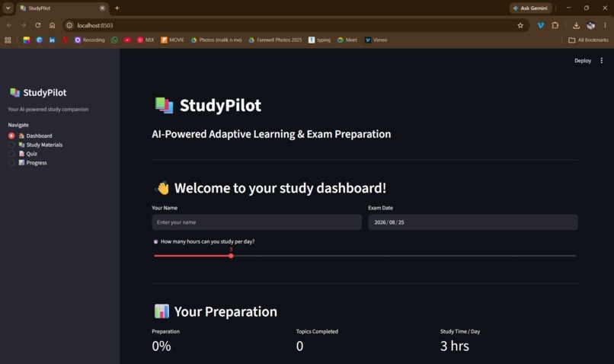Open the WhatsApp bookmark
The image size is (614, 364).
[x=114, y=40]
